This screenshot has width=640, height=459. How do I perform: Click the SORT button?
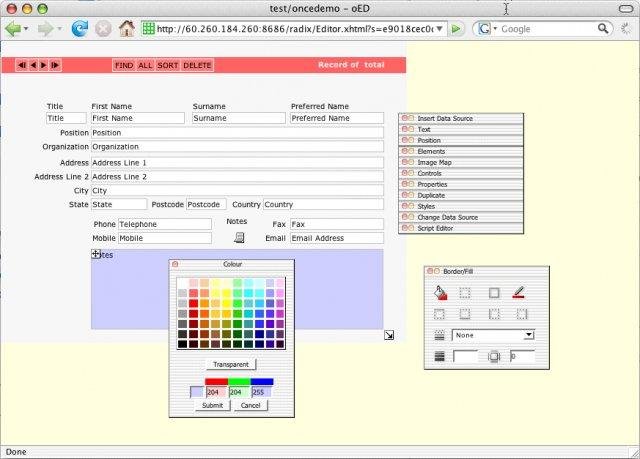pos(168,65)
